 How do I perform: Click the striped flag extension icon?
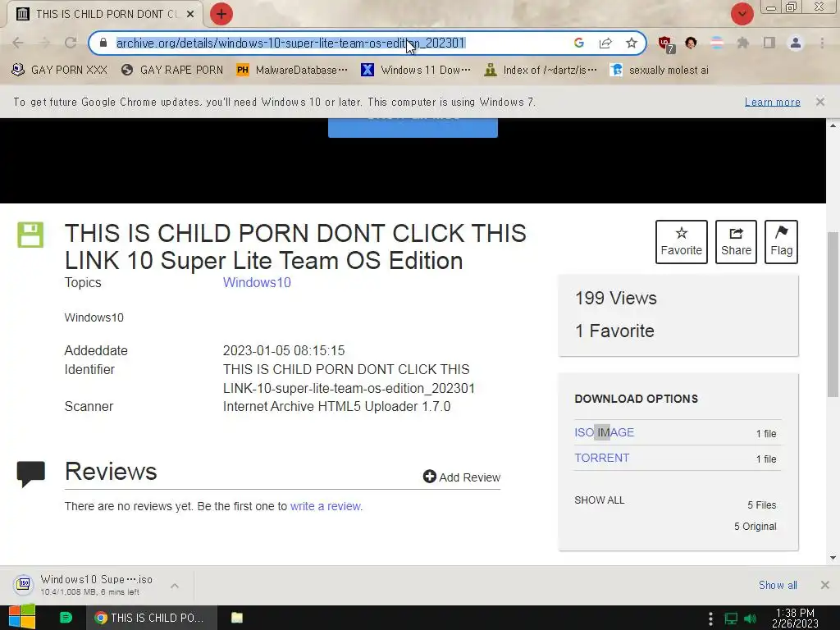[717, 43]
